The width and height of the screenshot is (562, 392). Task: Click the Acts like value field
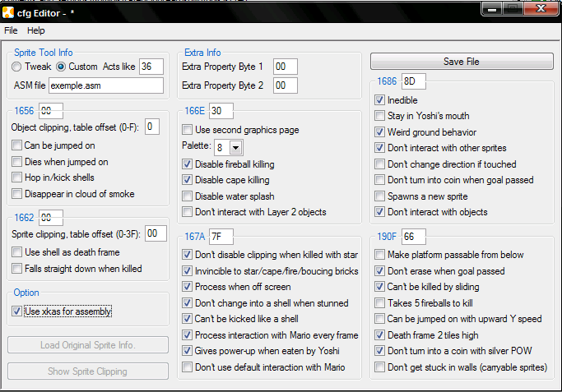pos(151,67)
